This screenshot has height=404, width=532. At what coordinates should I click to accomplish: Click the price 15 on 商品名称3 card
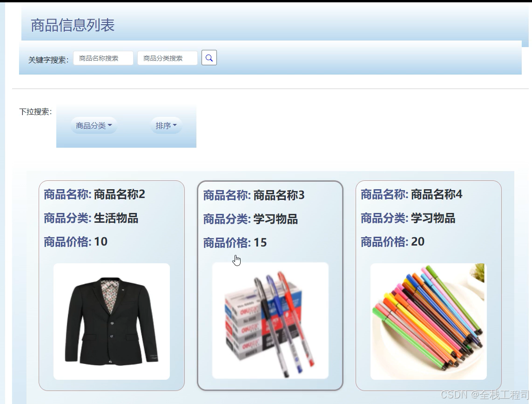(x=260, y=243)
